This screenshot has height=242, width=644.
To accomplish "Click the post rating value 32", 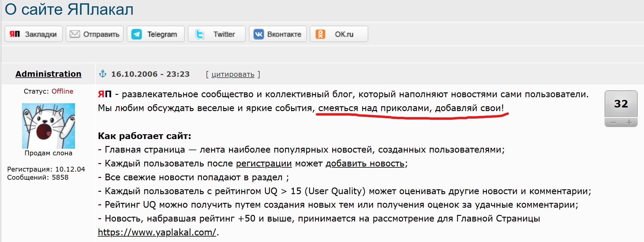I will [x=621, y=104].
